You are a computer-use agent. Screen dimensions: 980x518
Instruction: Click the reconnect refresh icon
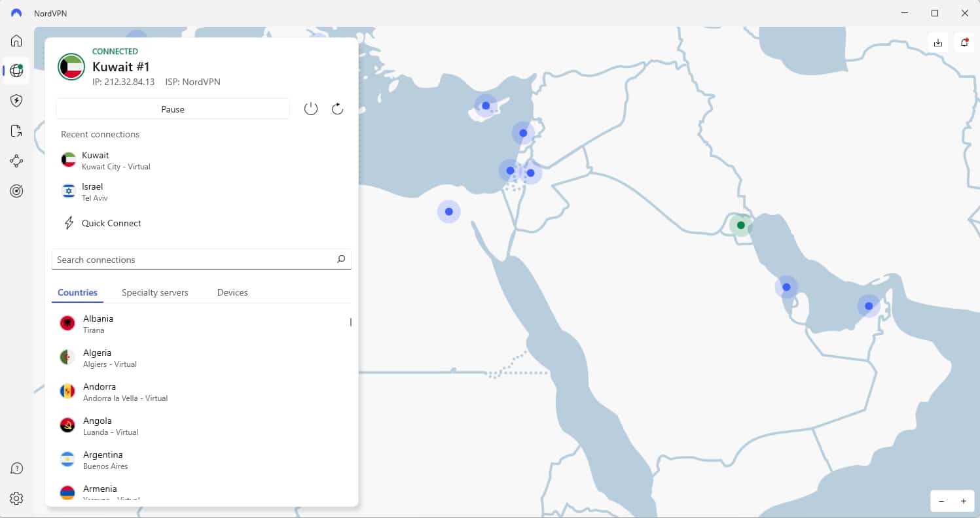pyautogui.click(x=337, y=109)
